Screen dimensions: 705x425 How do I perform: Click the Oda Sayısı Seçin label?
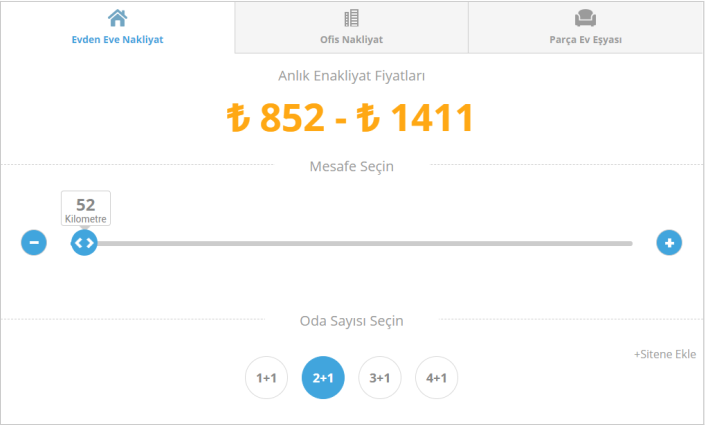(x=352, y=321)
